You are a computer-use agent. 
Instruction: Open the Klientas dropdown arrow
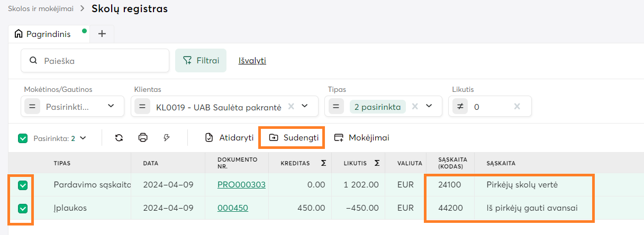tap(305, 106)
